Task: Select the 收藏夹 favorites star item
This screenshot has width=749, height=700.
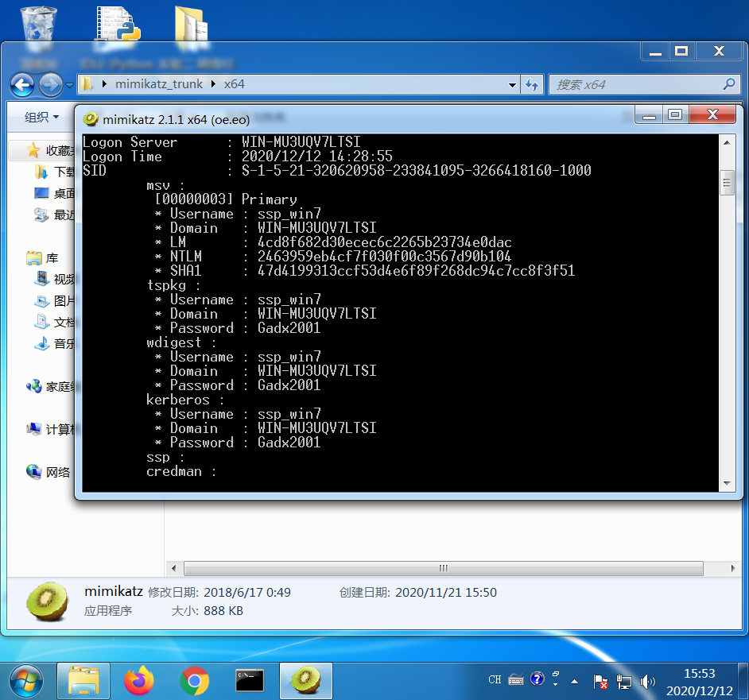Action: tap(50, 150)
